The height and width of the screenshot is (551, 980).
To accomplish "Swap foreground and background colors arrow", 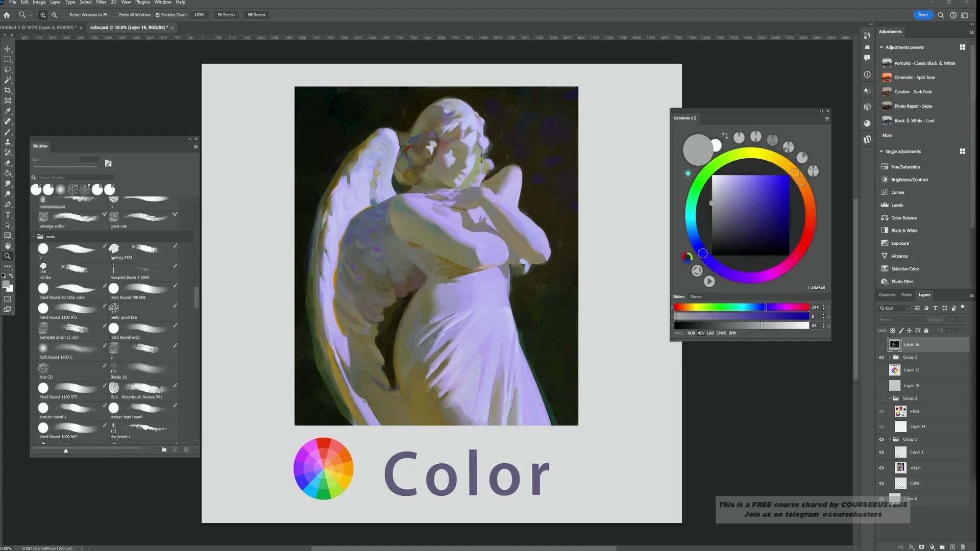I will 11,275.
